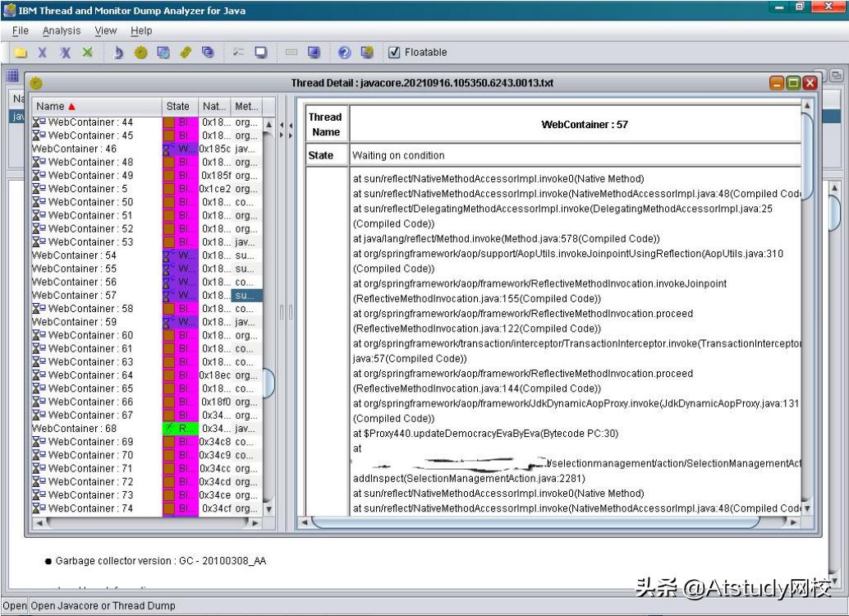Click thread list vertical scrollbar up arrow

[268, 124]
